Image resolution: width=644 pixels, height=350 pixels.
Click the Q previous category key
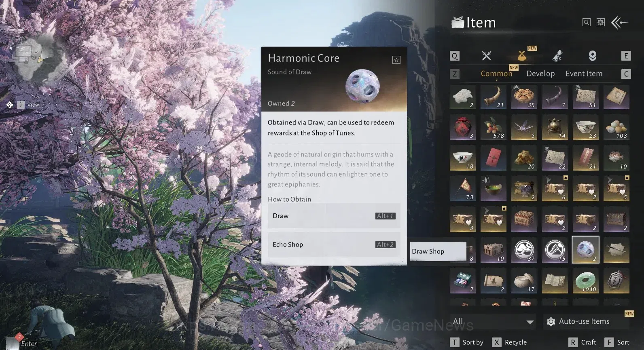click(455, 56)
